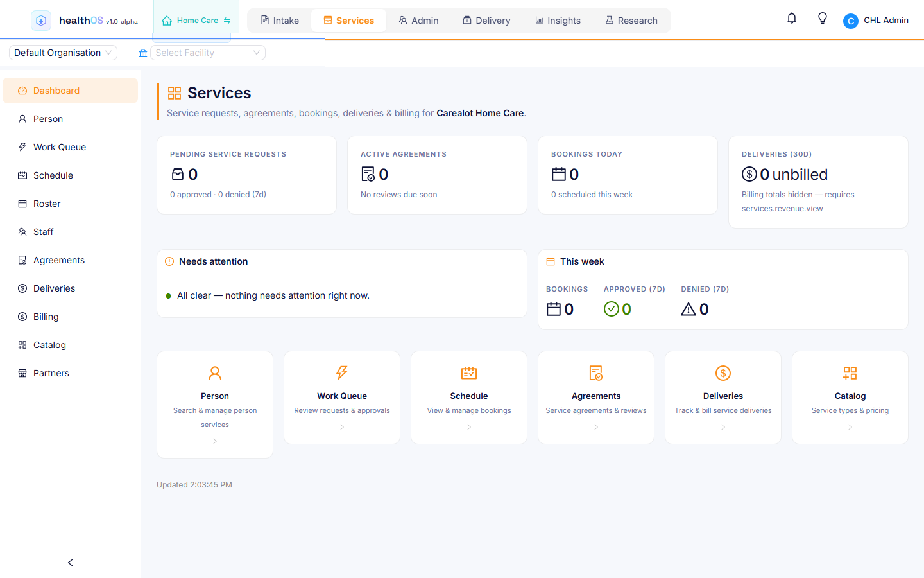
Task: Go to Schedule in the sidebar
Action: [71, 175]
